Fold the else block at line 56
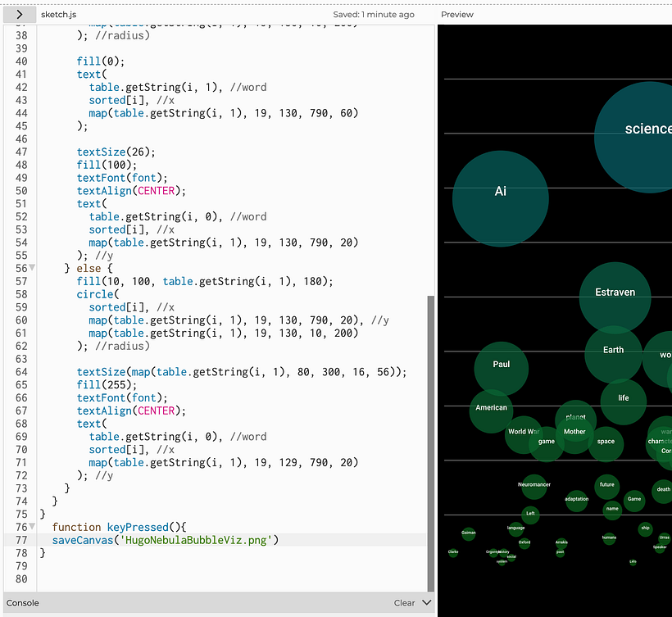This screenshot has width=672, height=617. (32, 268)
